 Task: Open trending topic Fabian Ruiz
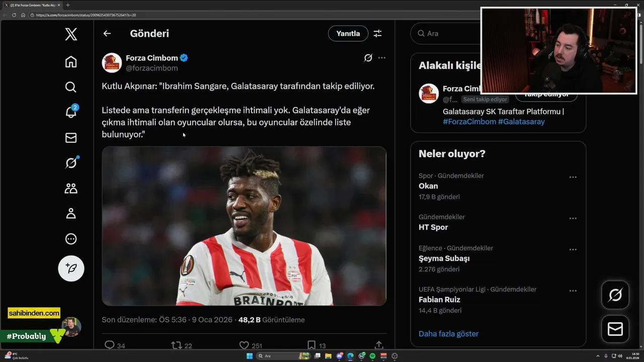click(x=439, y=300)
